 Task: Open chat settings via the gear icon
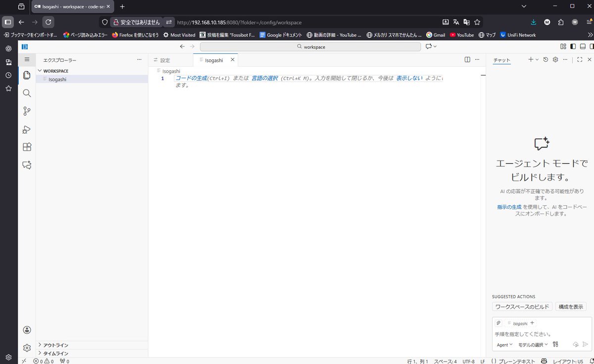coord(555,59)
